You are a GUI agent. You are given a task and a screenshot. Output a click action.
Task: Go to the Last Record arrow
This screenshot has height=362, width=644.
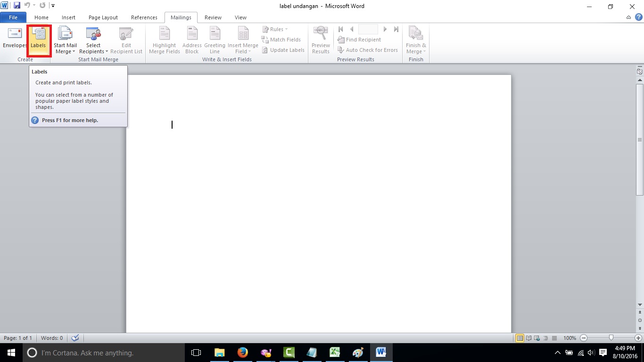click(x=396, y=29)
